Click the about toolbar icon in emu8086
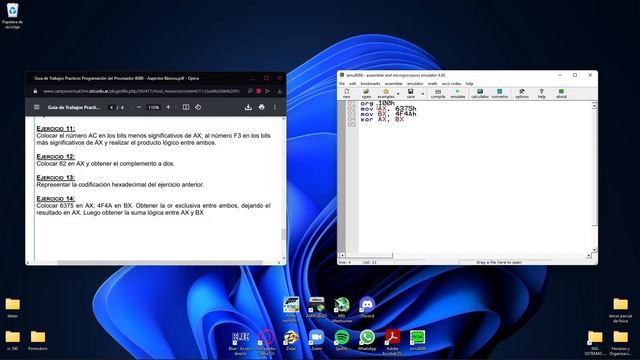Viewport: 640px width, 360px height. pyautogui.click(x=561, y=93)
